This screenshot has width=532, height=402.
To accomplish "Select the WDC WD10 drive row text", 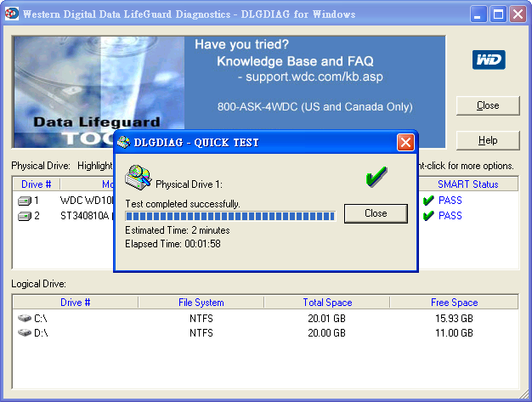I will coord(87,201).
